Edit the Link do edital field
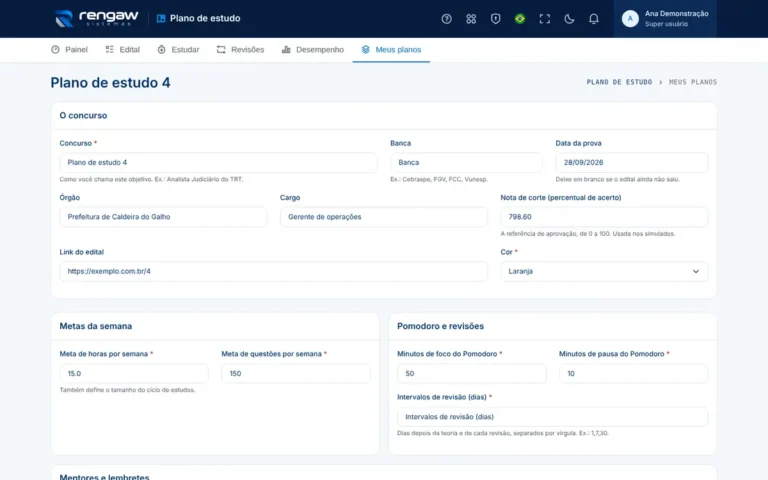Image resolution: width=768 pixels, height=480 pixels. (x=273, y=271)
